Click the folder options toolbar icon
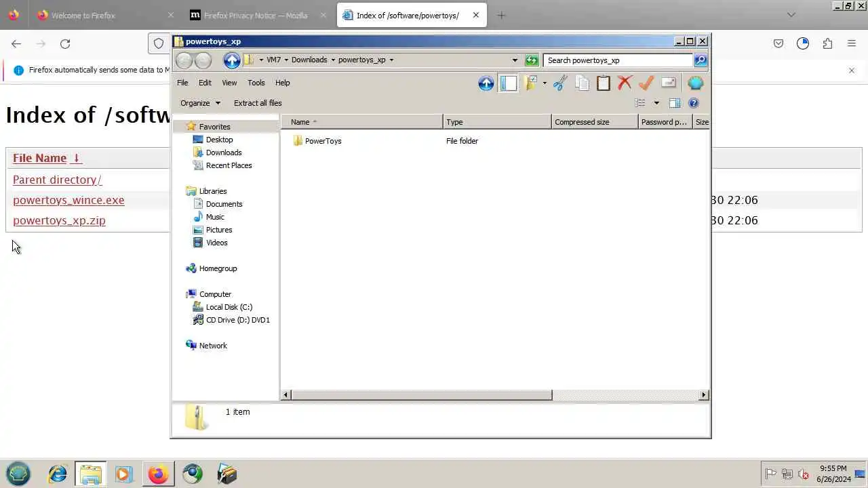This screenshot has width=868, height=488. tap(531, 83)
